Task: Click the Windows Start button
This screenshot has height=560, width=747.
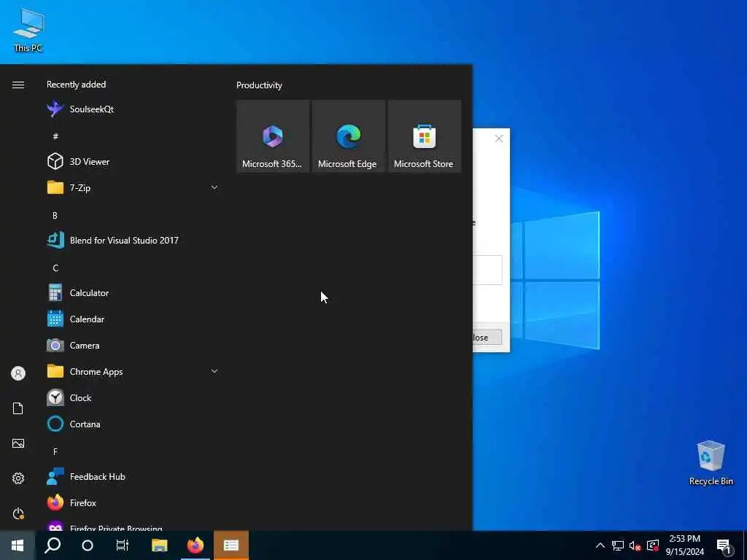Action: (x=18, y=545)
